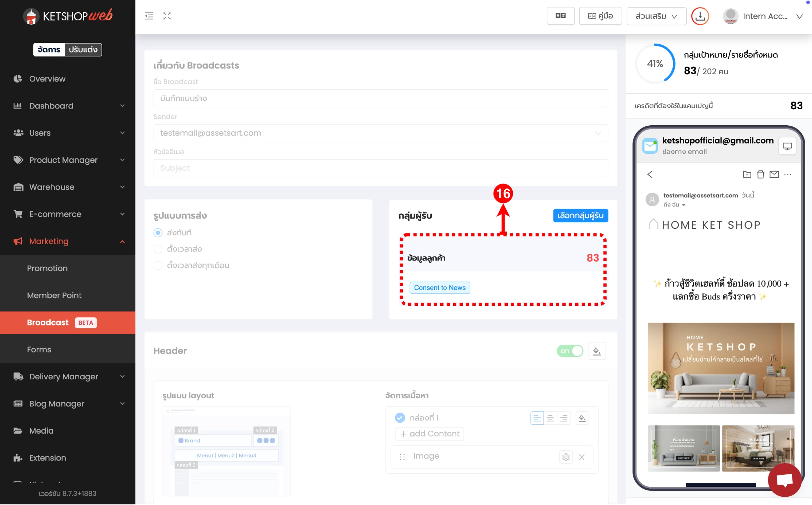Toggle the Header on switch off
Image resolution: width=812 pixels, height=505 pixels.
(x=570, y=351)
